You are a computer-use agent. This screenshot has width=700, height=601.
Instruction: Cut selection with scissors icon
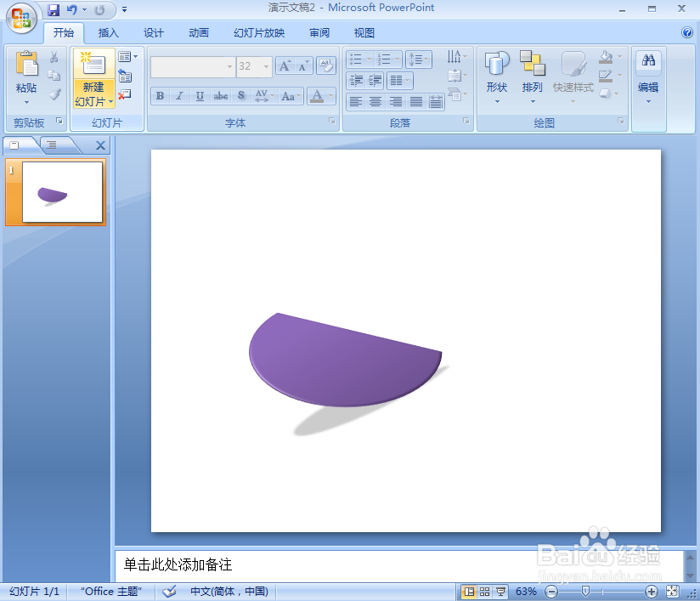tap(54, 57)
